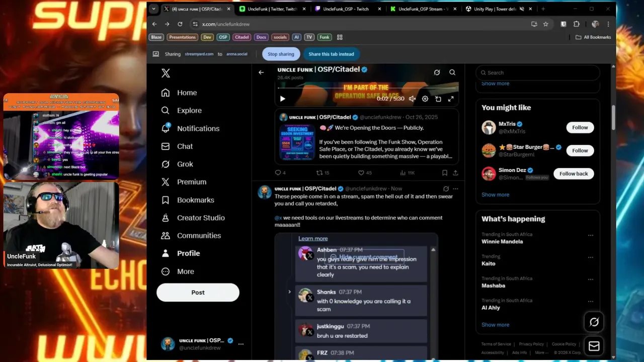View analytics showing 11K views
Image resolution: width=644 pixels, height=362 pixels.
[407, 173]
